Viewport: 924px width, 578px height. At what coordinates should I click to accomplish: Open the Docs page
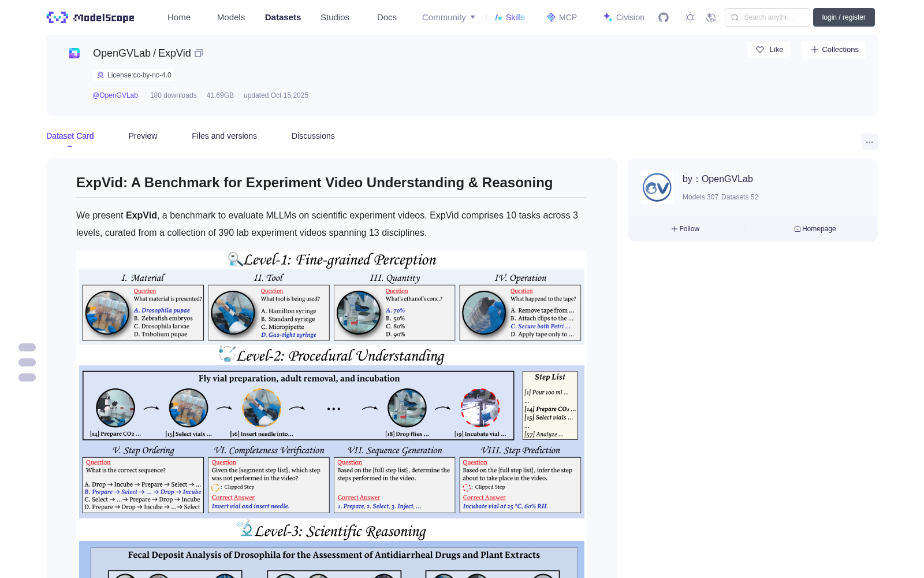(x=387, y=17)
